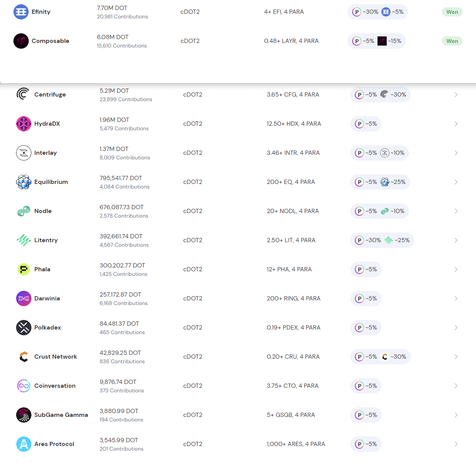The image size is (476, 469).
Task: Click the Equilibrium cube logo icon
Action: pyautogui.click(x=24, y=182)
